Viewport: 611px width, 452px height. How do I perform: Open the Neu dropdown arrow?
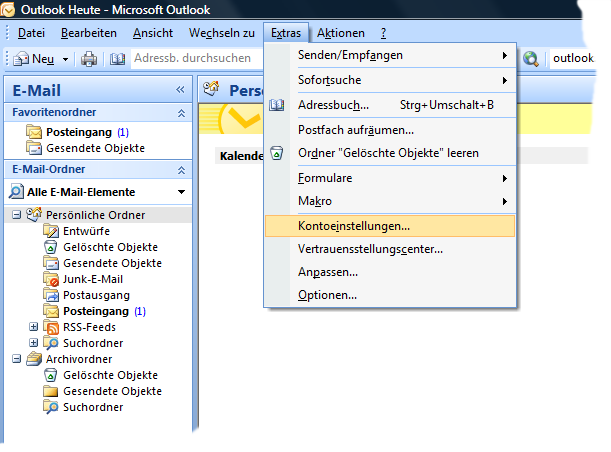[x=65, y=59]
